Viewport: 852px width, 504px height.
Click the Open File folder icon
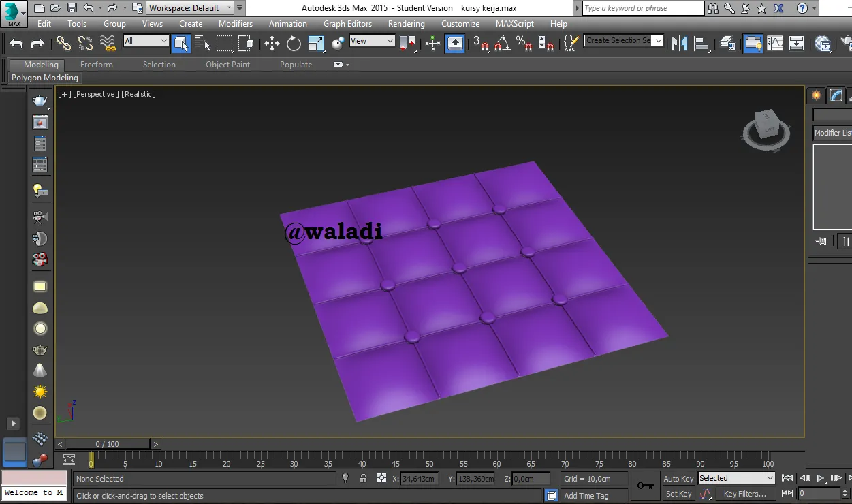57,8
